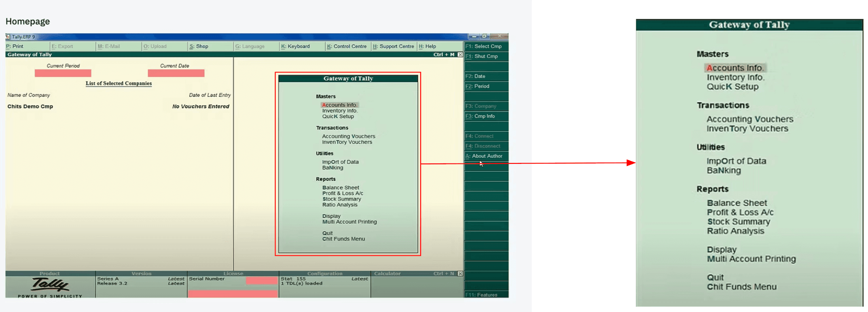This screenshot has width=868, height=312.
Task: Click the 1 TDL(s) loaded status text
Action: (301, 284)
